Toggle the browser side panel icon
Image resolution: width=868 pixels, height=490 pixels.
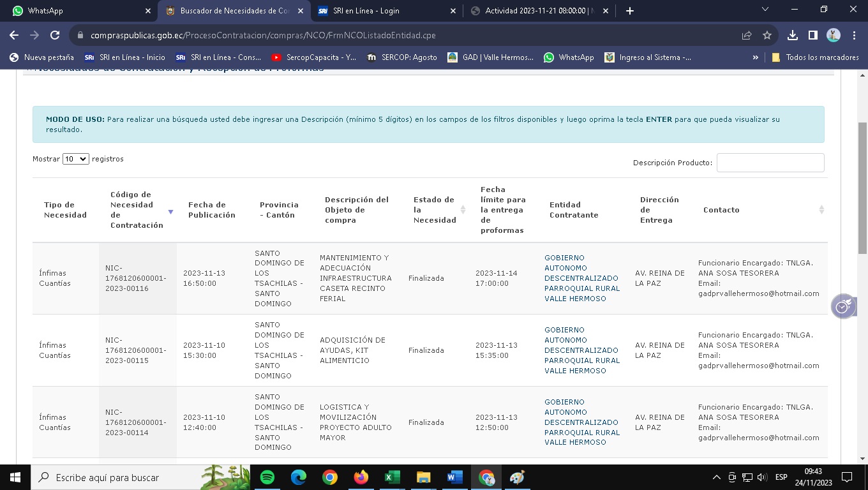[812, 36]
